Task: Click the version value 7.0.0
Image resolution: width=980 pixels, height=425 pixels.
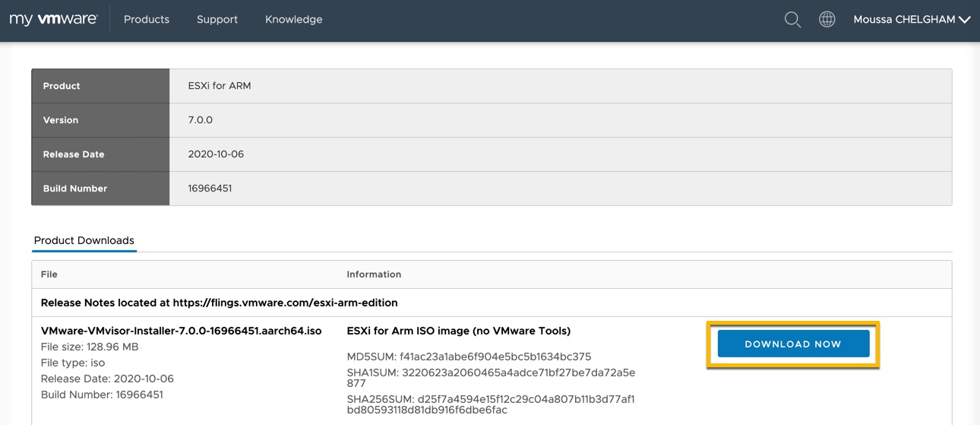Action: 201,120
